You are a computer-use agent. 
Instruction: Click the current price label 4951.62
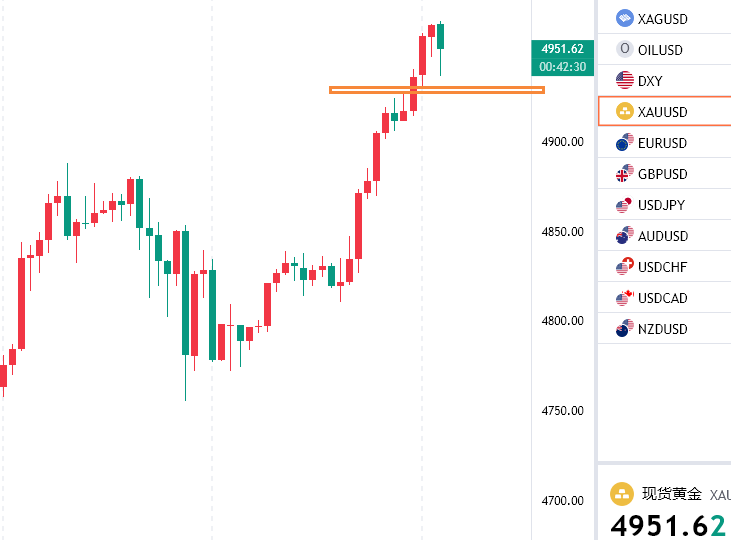point(562,48)
